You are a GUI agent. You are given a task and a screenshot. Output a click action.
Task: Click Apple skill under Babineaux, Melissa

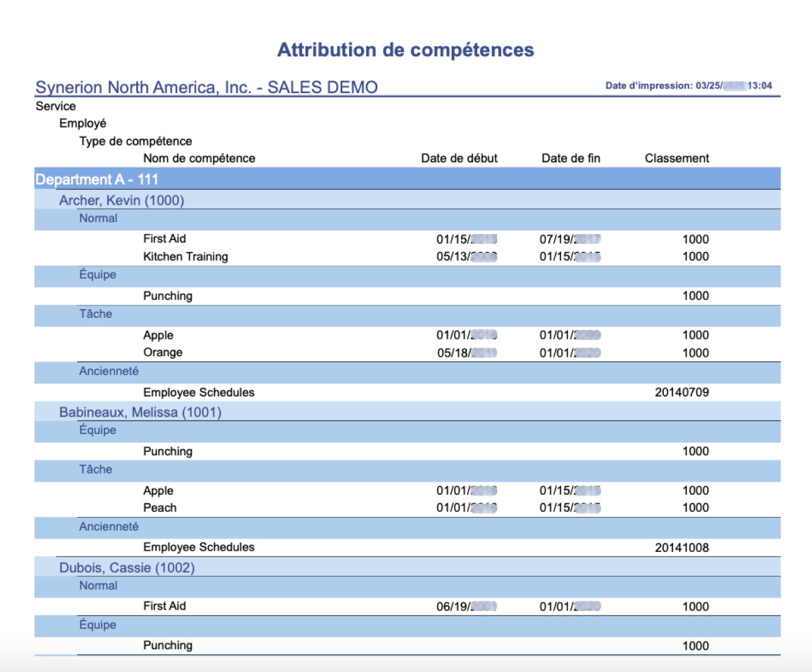158,491
